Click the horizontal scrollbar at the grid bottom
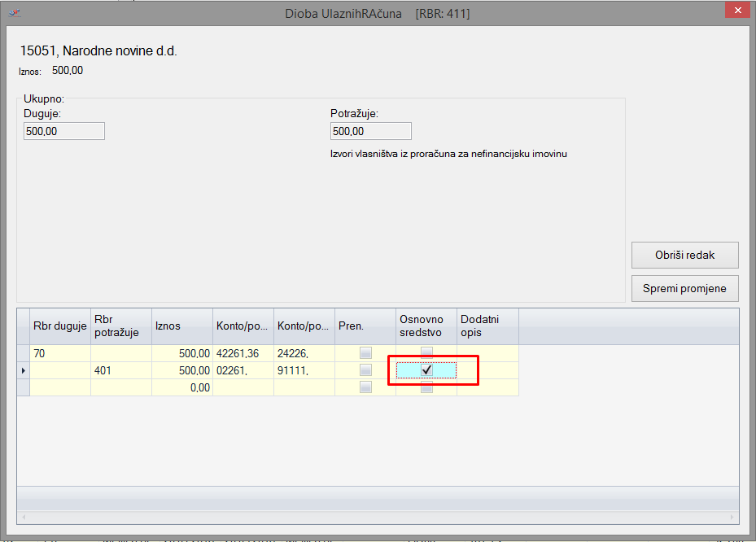This screenshot has width=756, height=542. pyautogui.click(x=378, y=517)
